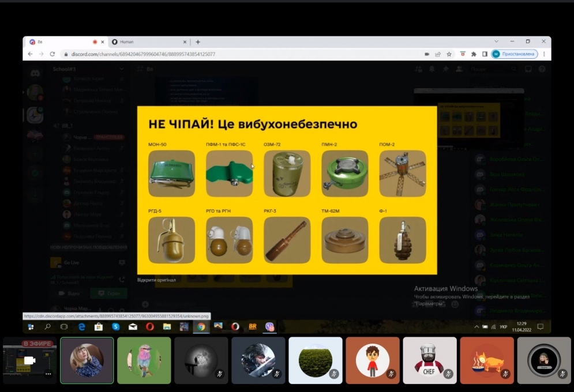574x392 pixels.
Task: Select the В ЭФИРЕ live stream tile
Action: (x=29, y=360)
